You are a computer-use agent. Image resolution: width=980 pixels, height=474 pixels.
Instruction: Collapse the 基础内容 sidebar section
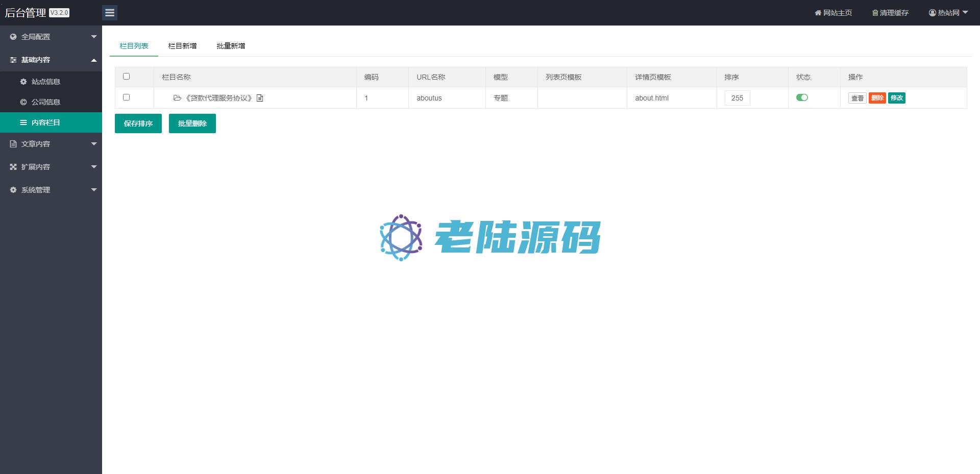pos(51,60)
